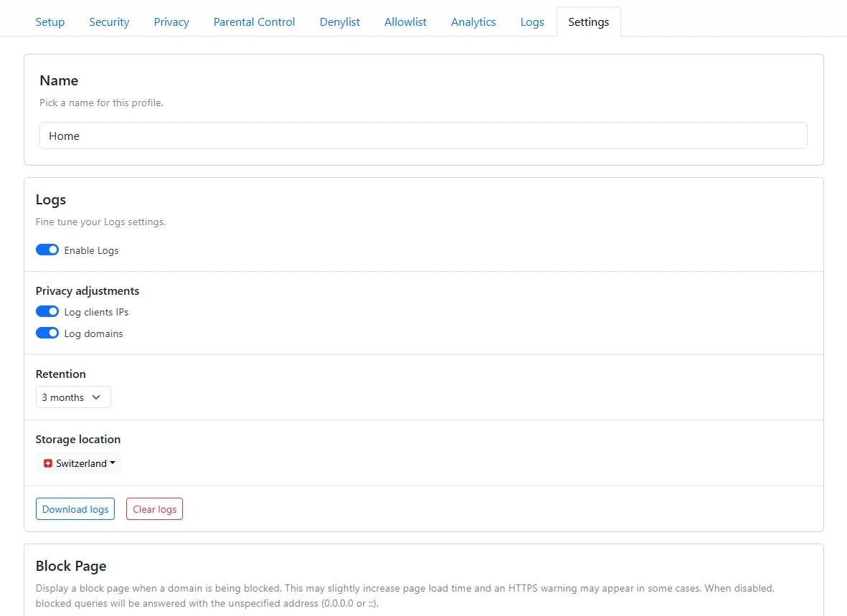
Task: Switch to the Security tab
Action: pos(109,22)
